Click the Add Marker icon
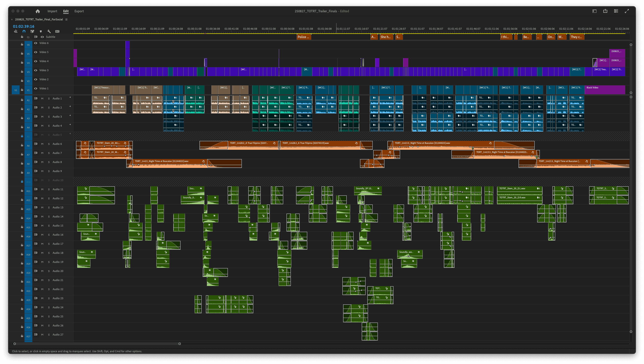This screenshot has height=364, width=644. pos(41,32)
